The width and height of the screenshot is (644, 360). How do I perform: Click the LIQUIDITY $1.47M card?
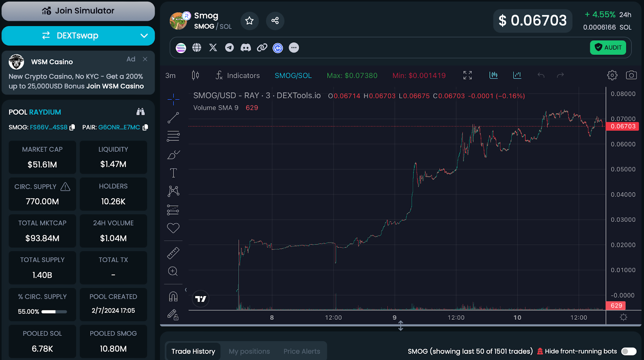click(114, 157)
